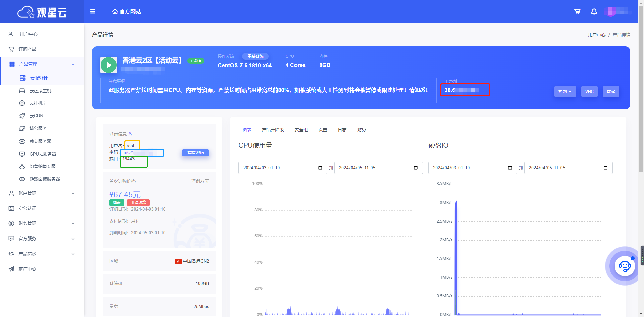Click the 独立服务器 chip icon
644x317 pixels.
click(x=22, y=141)
